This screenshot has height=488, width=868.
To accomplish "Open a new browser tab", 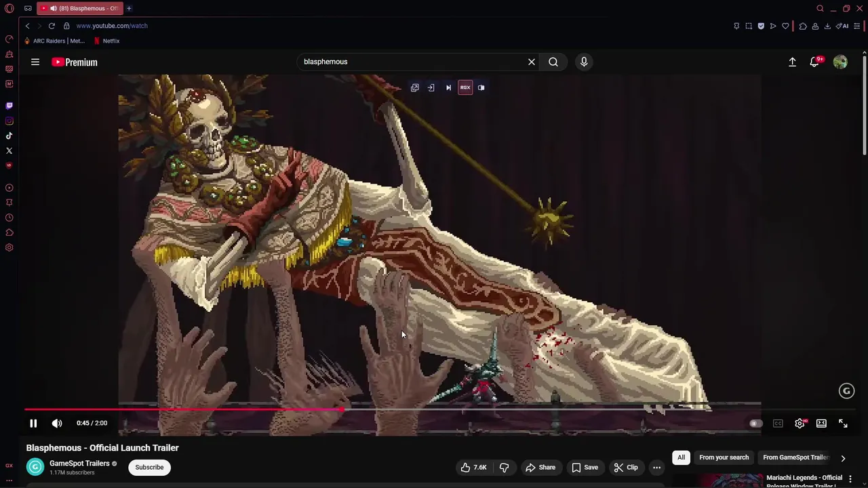I will tap(129, 8).
